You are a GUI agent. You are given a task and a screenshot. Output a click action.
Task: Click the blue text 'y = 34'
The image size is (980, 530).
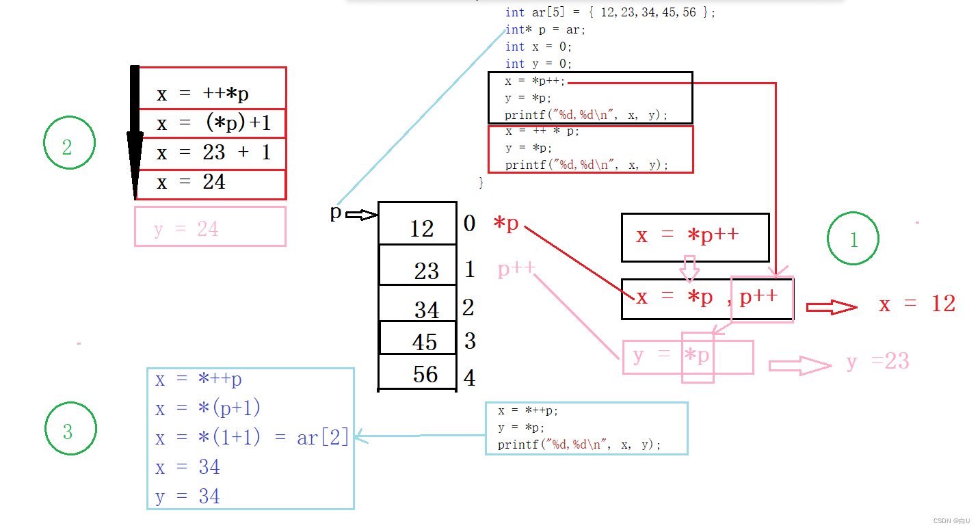(187, 496)
